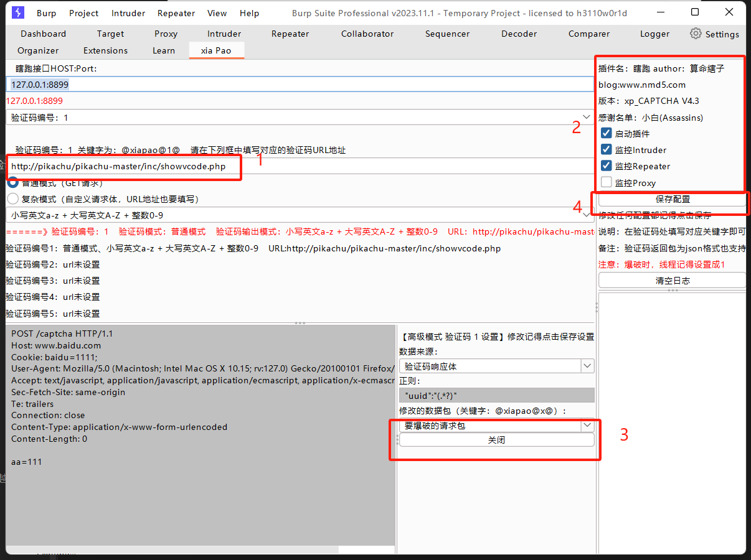Maximize the Burp Suite window
The width and height of the screenshot is (751, 560).
(695, 12)
